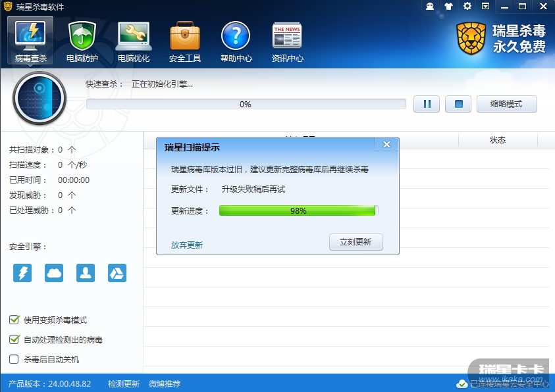555x392 pixels.
Task: Open the 帮助中心 help tab
Action: 236,41
